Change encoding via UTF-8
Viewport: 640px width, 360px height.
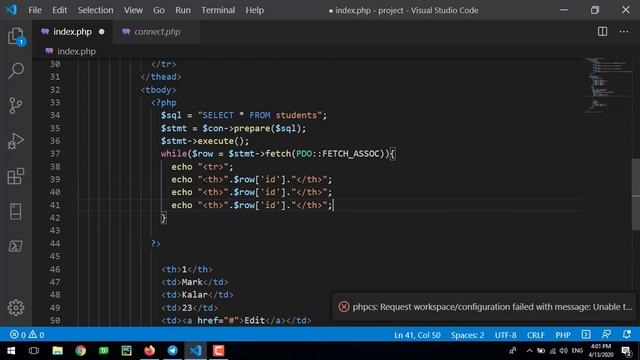tap(505, 335)
